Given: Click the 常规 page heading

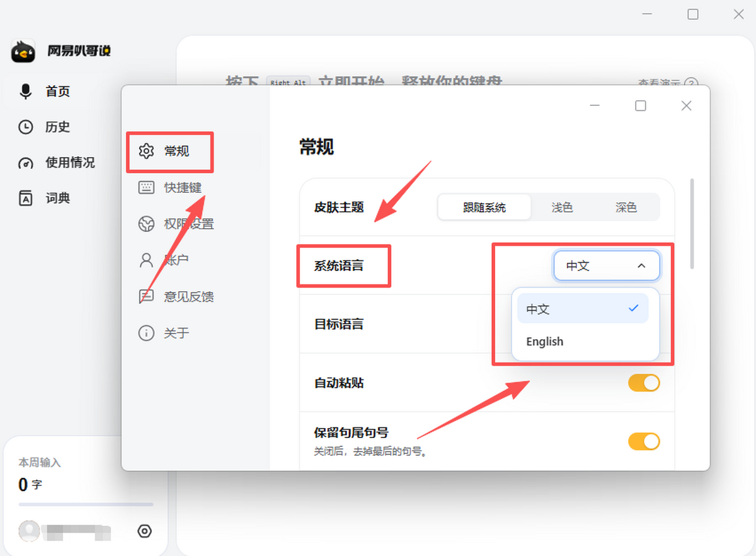Looking at the screenshot, I should tap(316, 147).
